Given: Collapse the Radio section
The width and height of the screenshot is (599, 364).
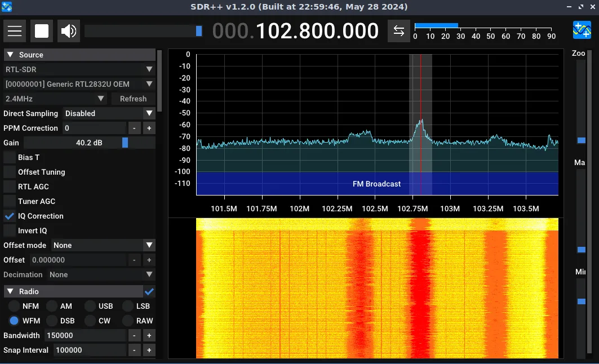Looking at the screenshot, I should tap(10, 291).
